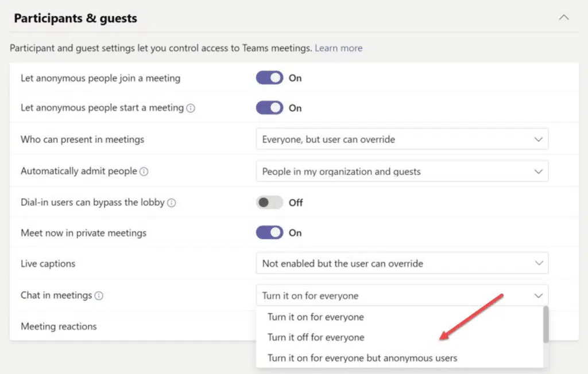
Task: Select Turn it off for everyone option
Action: click(400, 337)
